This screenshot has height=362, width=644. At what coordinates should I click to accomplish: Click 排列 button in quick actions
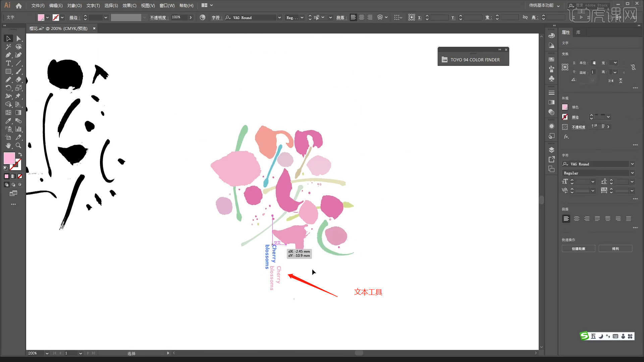pyautogui.click(x=616, y=248)
